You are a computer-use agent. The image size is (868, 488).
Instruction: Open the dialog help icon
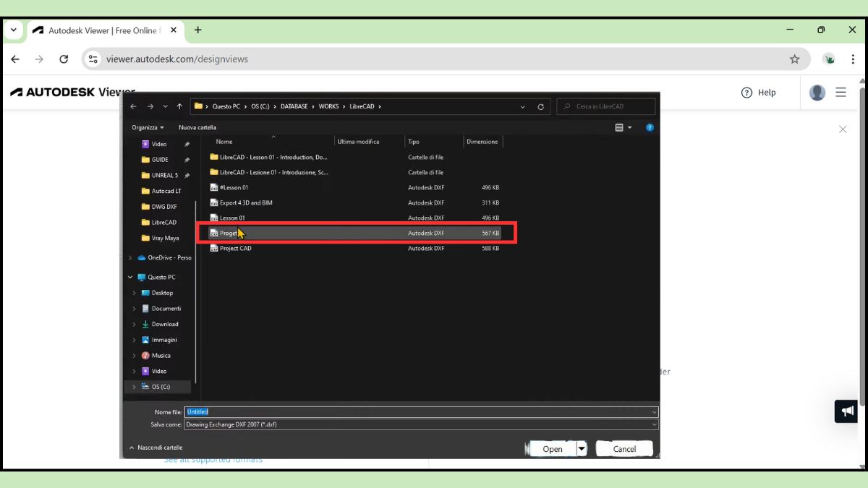pos(650,127)
